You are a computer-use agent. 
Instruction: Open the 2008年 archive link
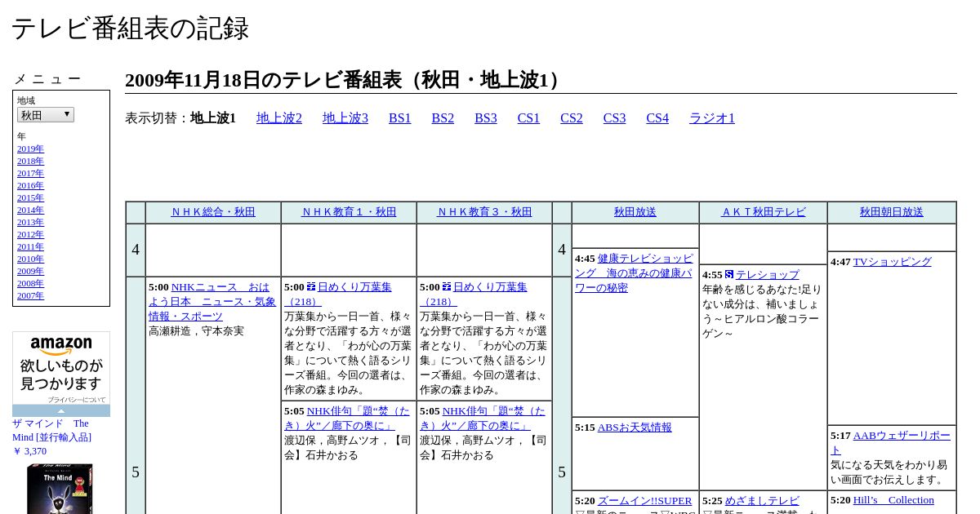coord(30,283)
